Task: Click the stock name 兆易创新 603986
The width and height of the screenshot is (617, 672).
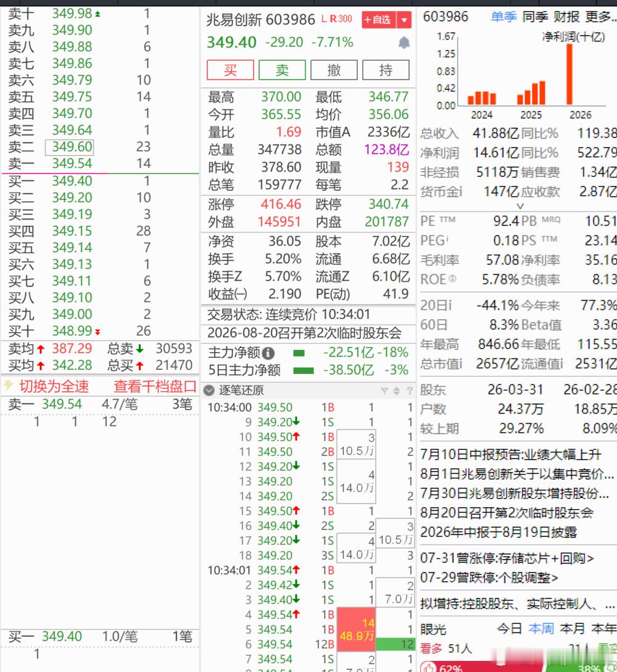Action: point(260,20)
